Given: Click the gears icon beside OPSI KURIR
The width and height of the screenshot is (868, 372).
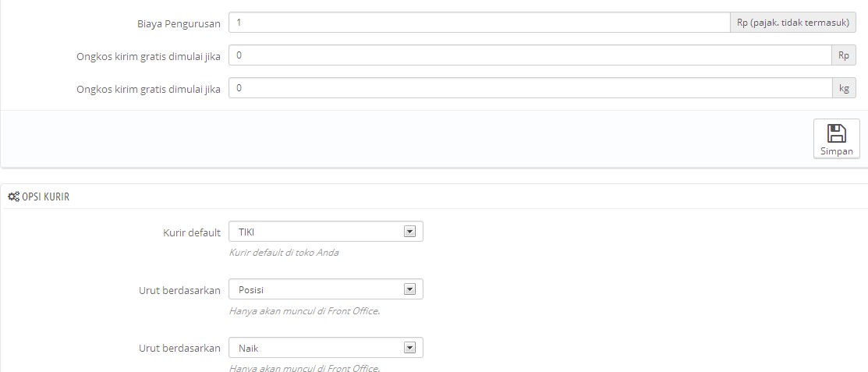Looking at the screenshot, I should click(13, 197).
